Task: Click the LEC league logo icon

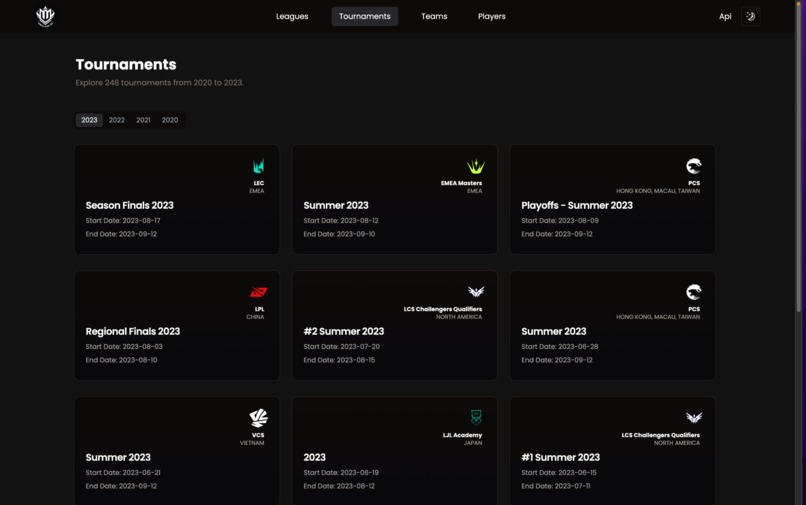Action: [259, 166]
